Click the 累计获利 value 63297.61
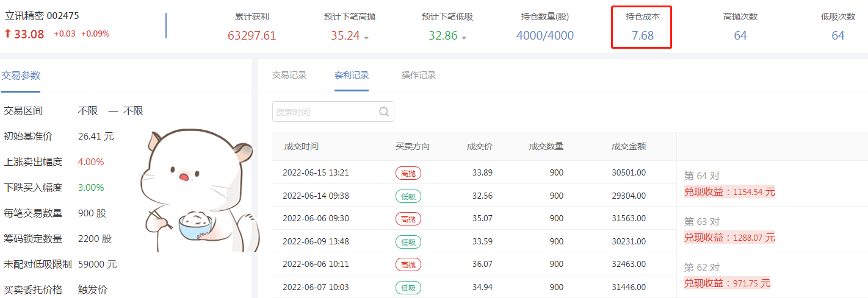The image size is (868, 298). point(252,35)
